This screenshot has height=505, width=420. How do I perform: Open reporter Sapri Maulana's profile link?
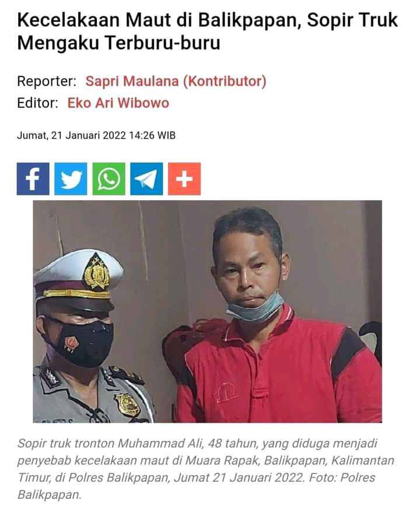pyautogui.click(x=132, y=81)
